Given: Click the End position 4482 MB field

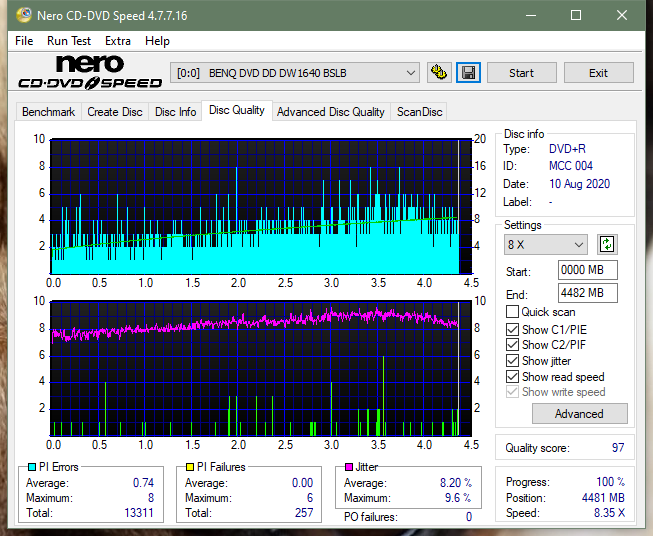Looking at the screenshot, I should (588, 293).
